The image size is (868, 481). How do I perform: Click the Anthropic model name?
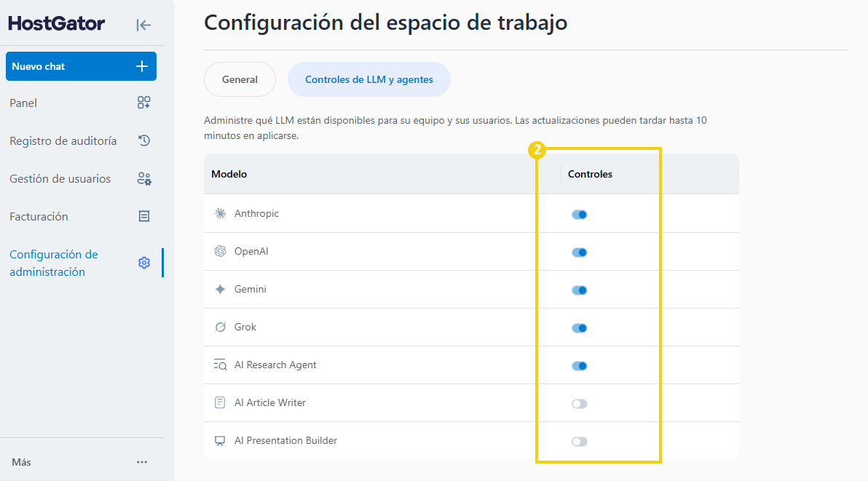(256, 213)
